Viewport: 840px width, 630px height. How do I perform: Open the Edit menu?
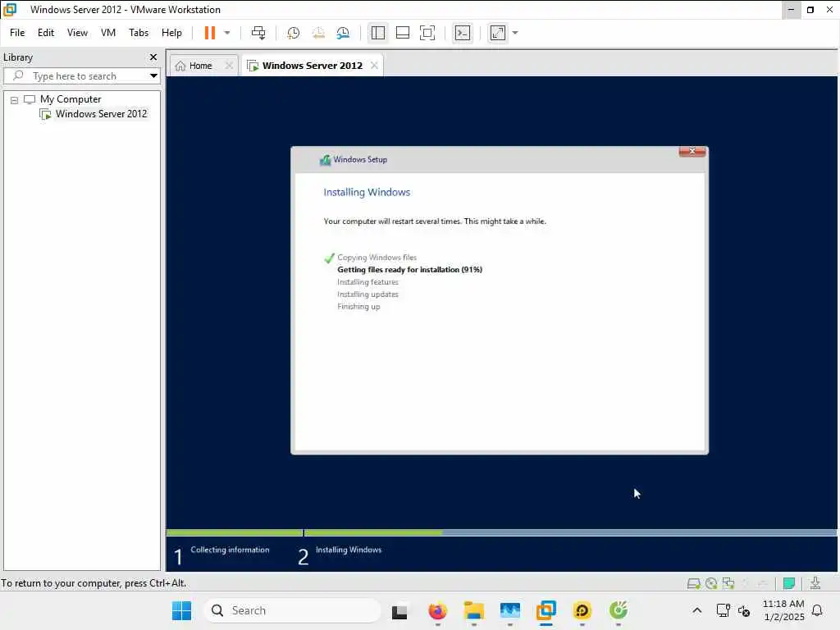tap(46, 33)
